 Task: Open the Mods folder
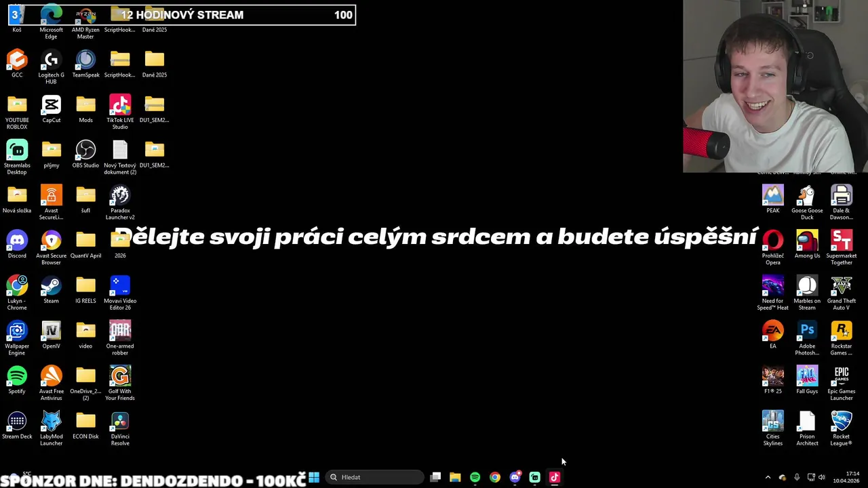pos(85,108)
